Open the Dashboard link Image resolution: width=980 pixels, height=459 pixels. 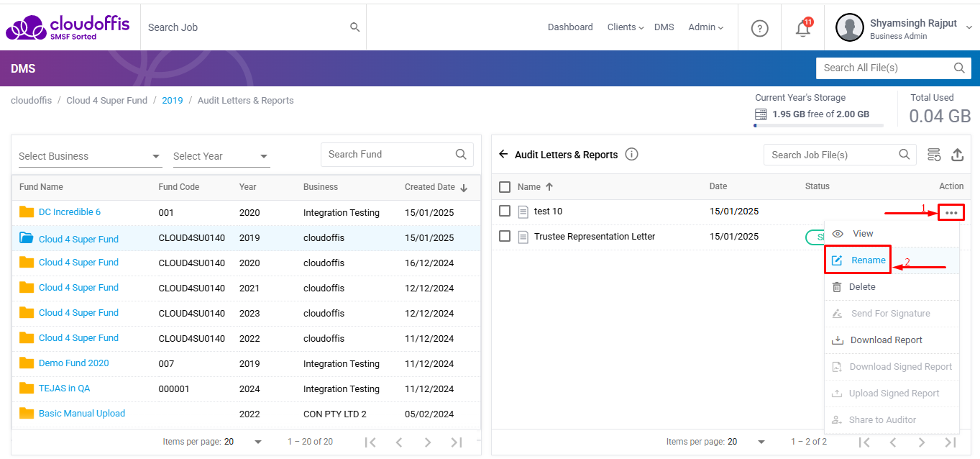coord(570,27)
